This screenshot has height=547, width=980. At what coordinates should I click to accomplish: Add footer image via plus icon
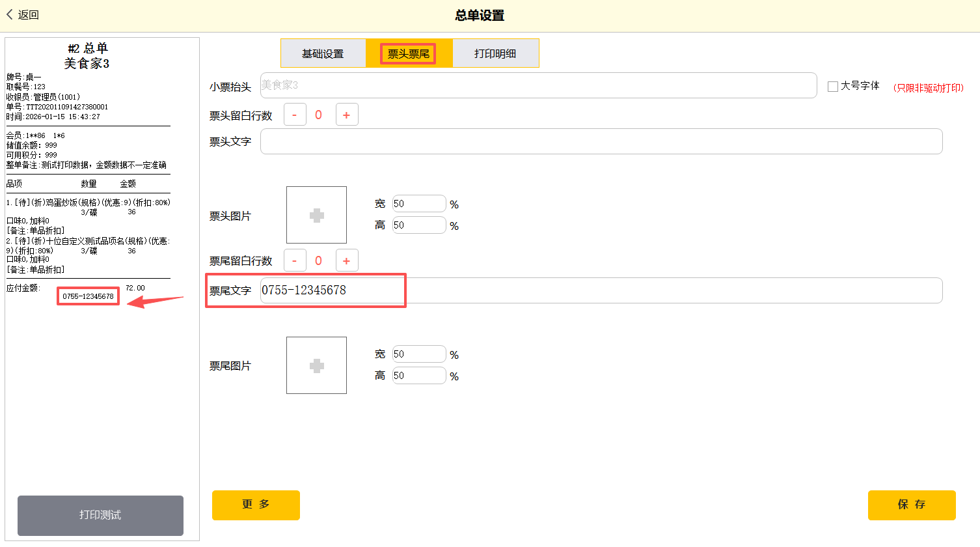pyautogui.click(x=316, y=365)
